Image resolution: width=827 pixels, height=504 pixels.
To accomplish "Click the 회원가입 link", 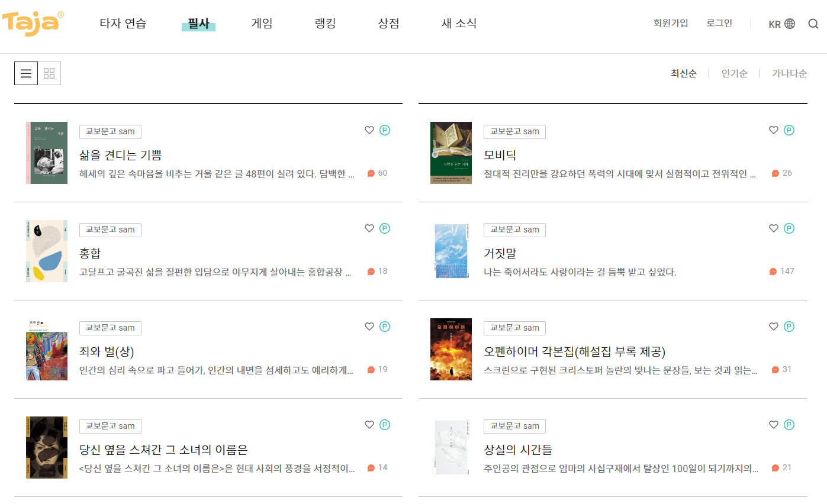I will (671, 24).
